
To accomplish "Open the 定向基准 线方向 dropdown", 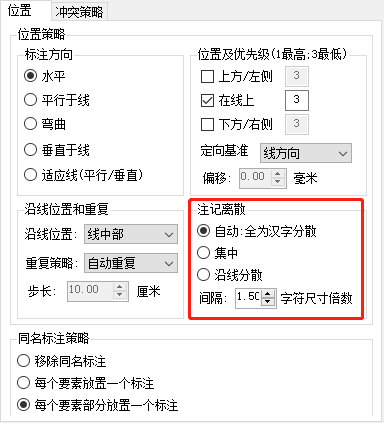I will [306, 153].
